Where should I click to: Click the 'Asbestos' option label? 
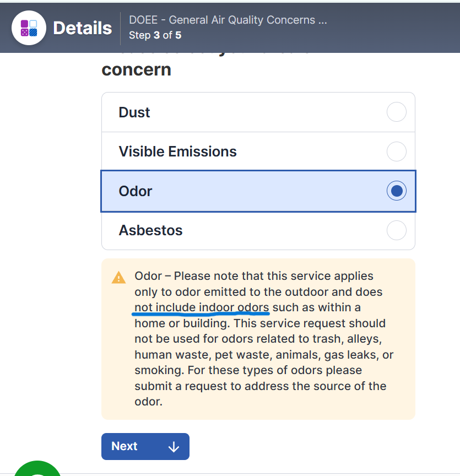tap(150, 230)
